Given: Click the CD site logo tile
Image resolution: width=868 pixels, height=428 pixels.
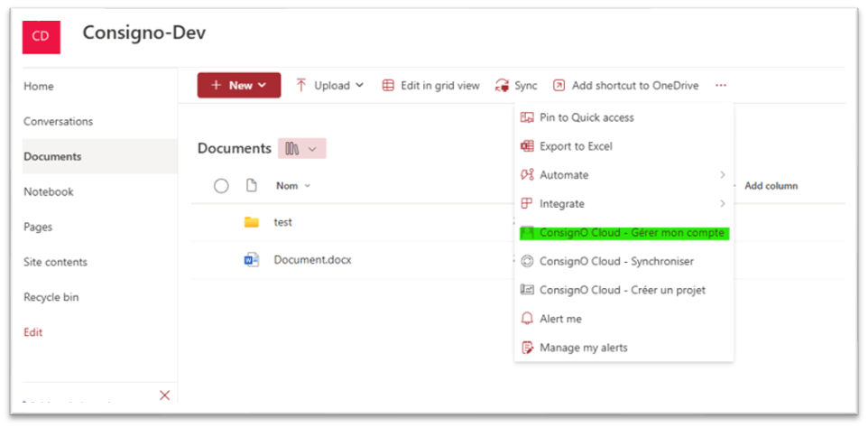Looking at the screenshot, I should (41, 36).
